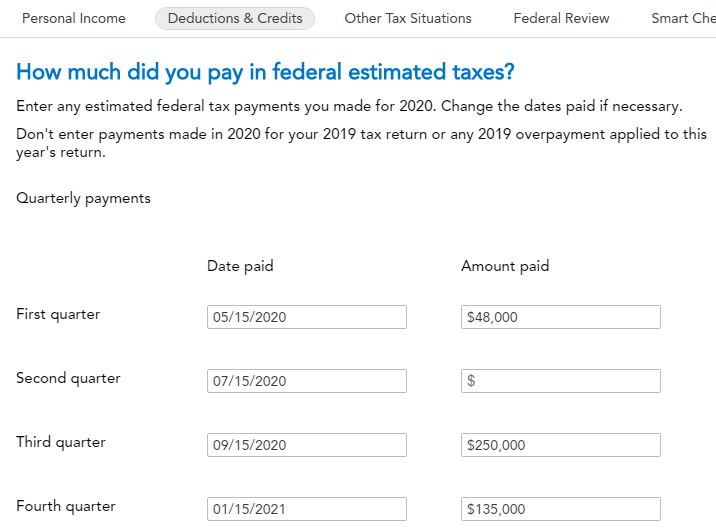The image size is (716, 529).
Task: Select the Deductions & Credits tab
Action: (x=235, y=18)
